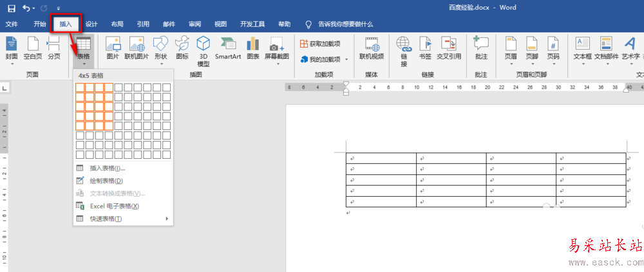Insert a 交叉引用 cross-reference
The width and height of the screenshot is (644, 272).
(x=449, y=48)
